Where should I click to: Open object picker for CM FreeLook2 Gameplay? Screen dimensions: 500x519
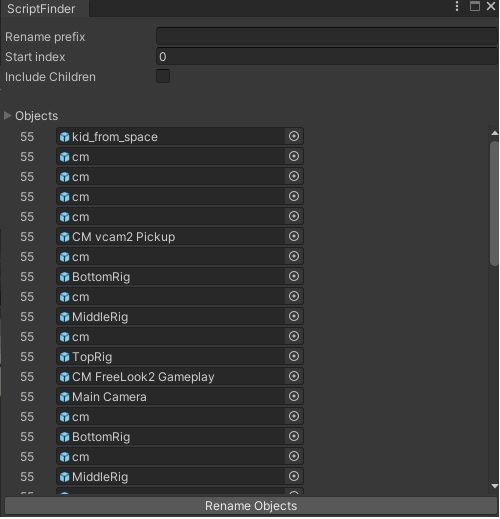click(x=294, y=376)
